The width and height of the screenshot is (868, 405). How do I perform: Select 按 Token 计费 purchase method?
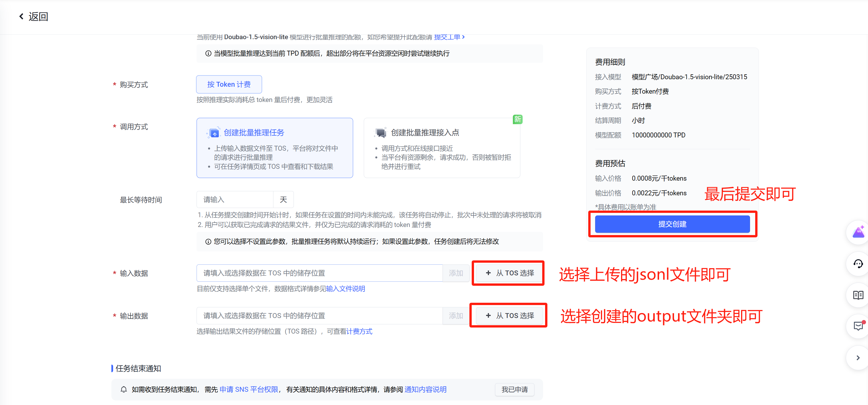tap(229, 84)
